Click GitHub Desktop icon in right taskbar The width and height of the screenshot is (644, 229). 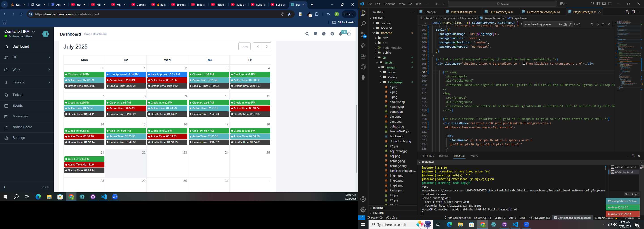pyautogui.click(x=504, y=225)
